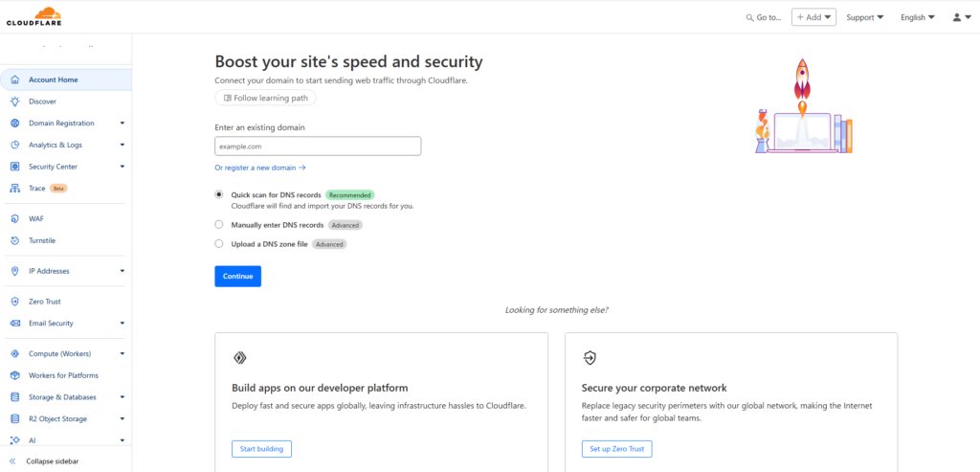Follow the register a new domain link

point(259,168)
